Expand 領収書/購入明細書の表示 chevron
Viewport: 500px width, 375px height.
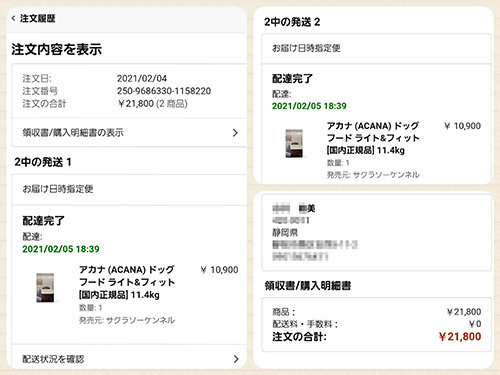pos(235,133)
